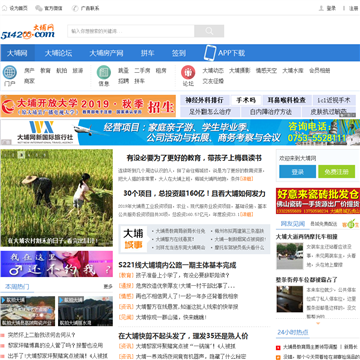
Task: Click the 大埔开放大学 2019秋季招生 banner
Action: click(x=88, y=106)
